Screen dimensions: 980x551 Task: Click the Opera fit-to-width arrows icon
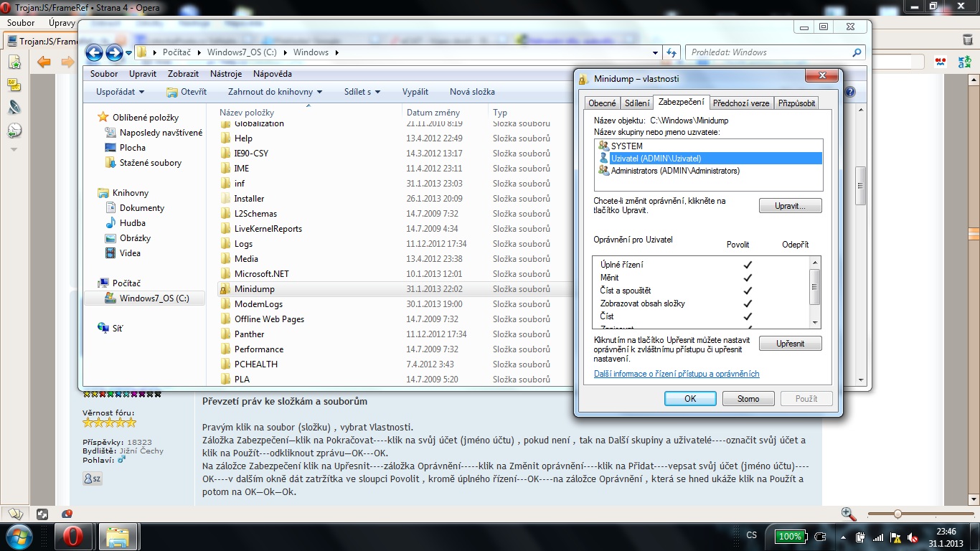[x=42, y=514]
